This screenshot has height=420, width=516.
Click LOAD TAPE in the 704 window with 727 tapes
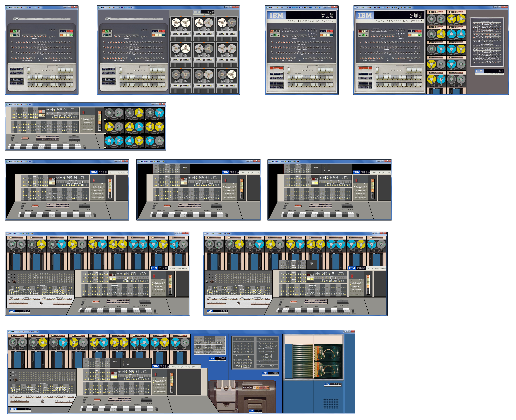107,73
